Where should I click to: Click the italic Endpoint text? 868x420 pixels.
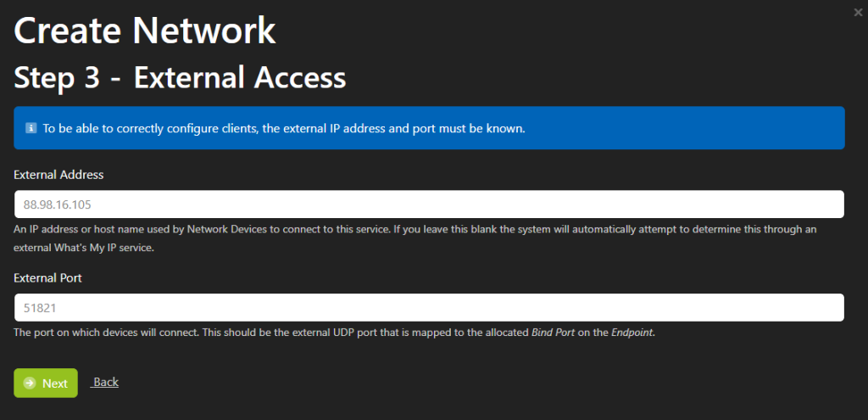[632, 333]
